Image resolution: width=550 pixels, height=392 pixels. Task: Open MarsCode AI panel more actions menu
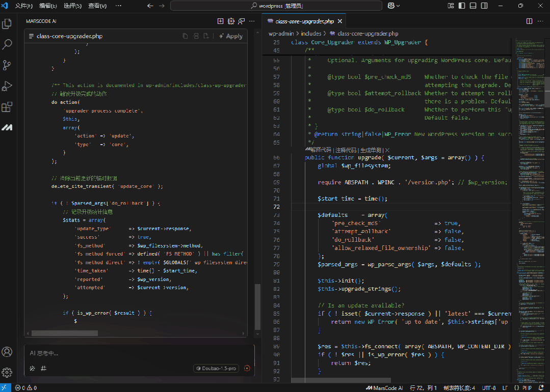click(252, 21)
